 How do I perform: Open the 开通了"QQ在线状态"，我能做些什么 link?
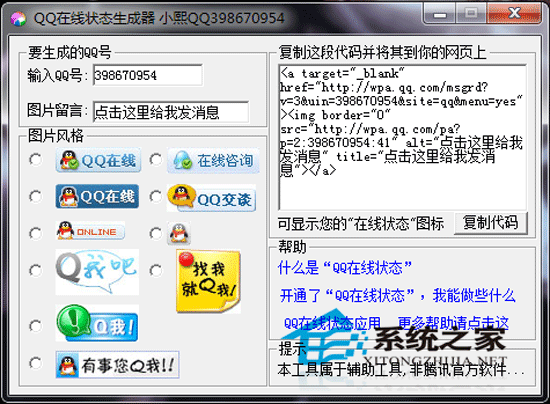397,296
